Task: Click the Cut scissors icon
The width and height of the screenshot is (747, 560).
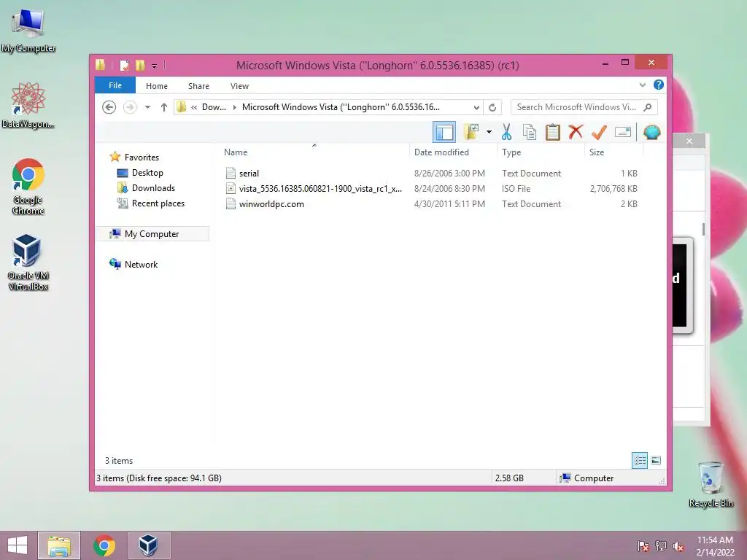Action: pyautogui.click(x=506, y=132)
